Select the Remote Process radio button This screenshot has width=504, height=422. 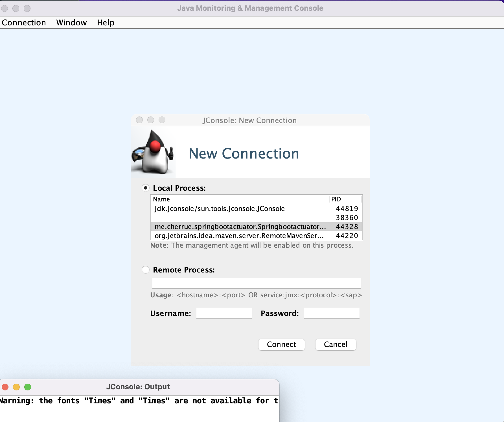point(146,270)
